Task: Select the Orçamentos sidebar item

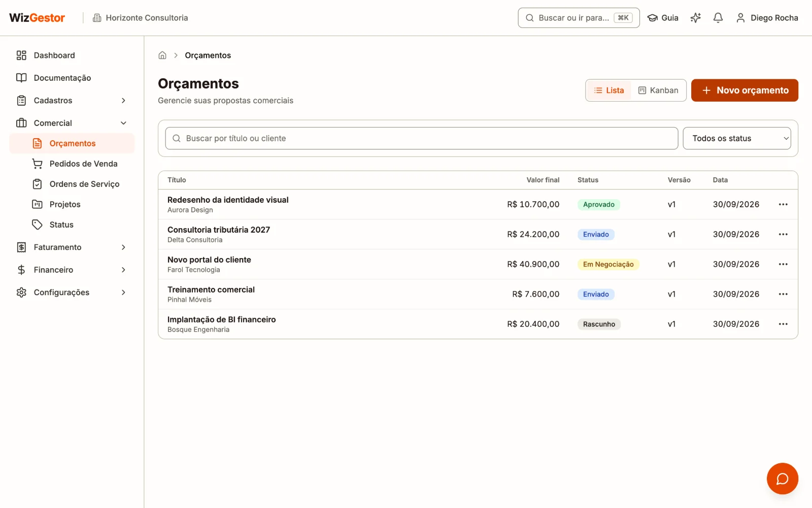Action: [72, 143]
